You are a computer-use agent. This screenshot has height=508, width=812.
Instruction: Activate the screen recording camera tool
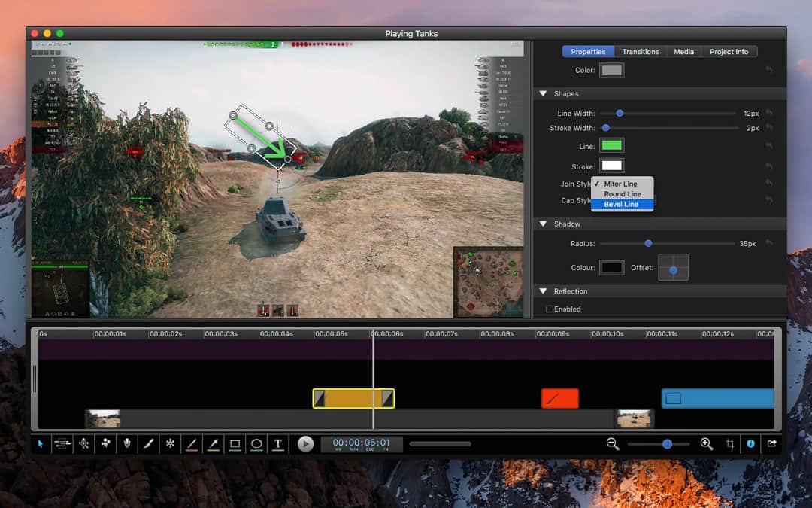click(x=105, y=444)
